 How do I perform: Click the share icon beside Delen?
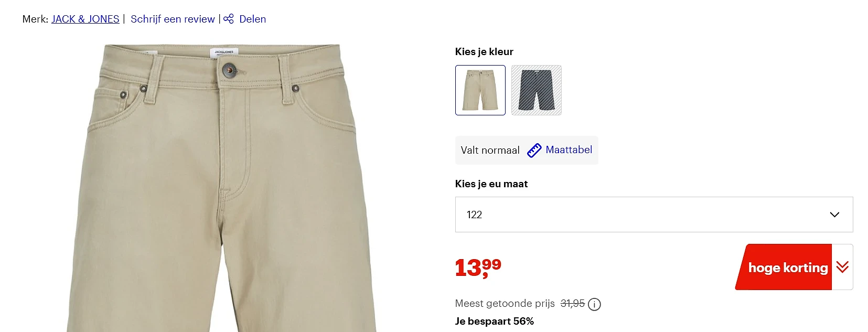(x=228, y=19)
